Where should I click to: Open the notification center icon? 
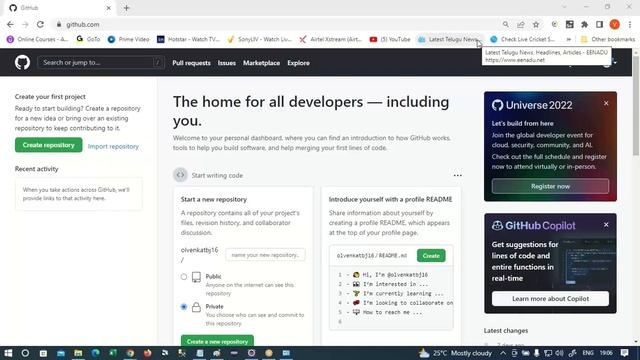click(x=624, y=353)
